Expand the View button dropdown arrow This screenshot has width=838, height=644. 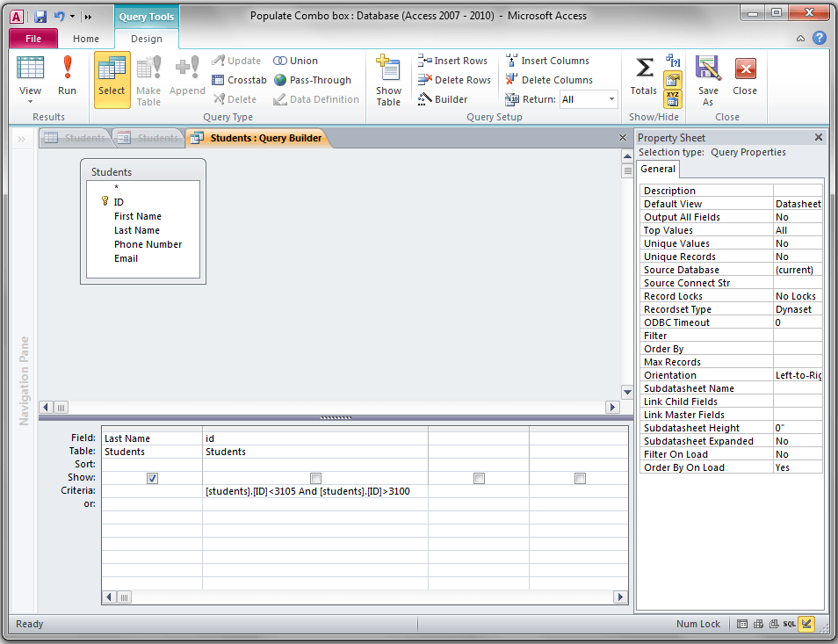(x=31, y=102)
